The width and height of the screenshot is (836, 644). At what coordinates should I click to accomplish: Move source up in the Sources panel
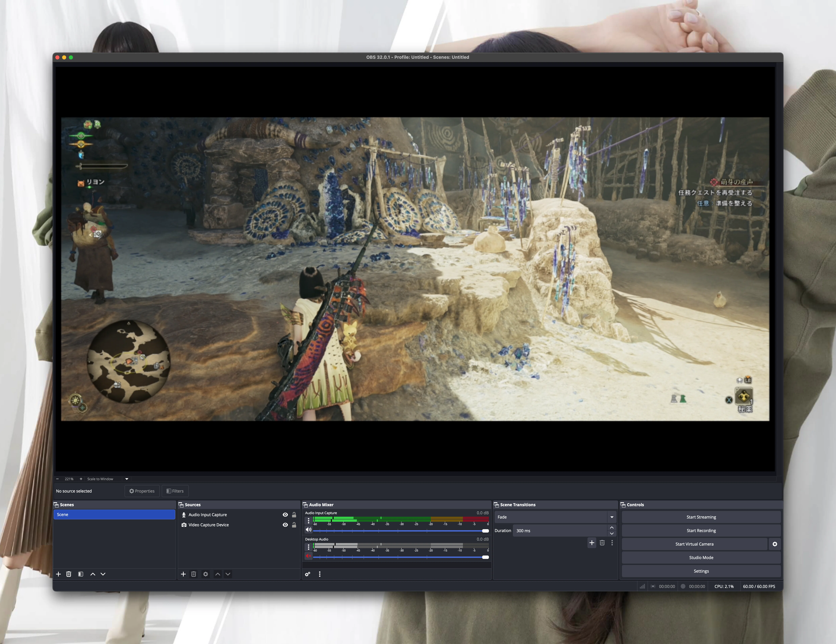(217, 574)
